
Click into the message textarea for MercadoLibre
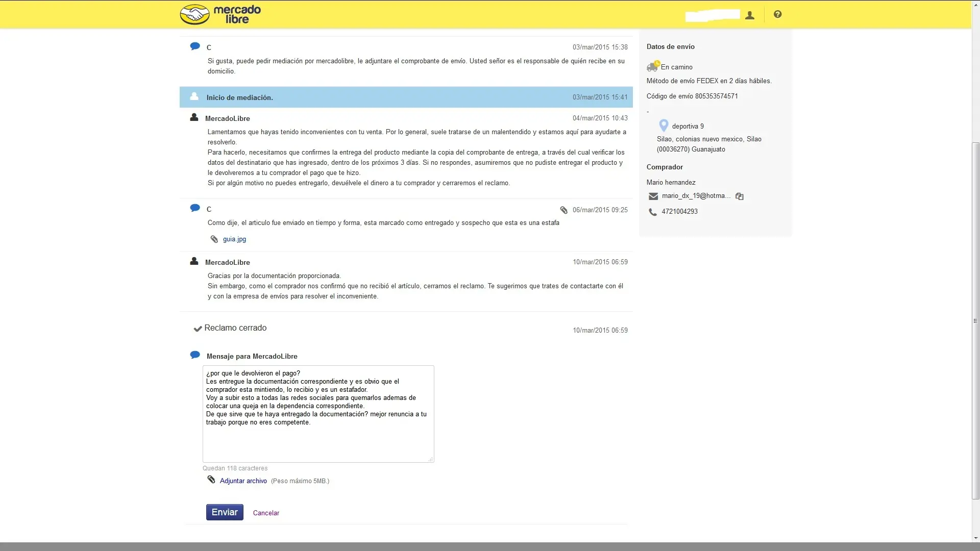318,414
